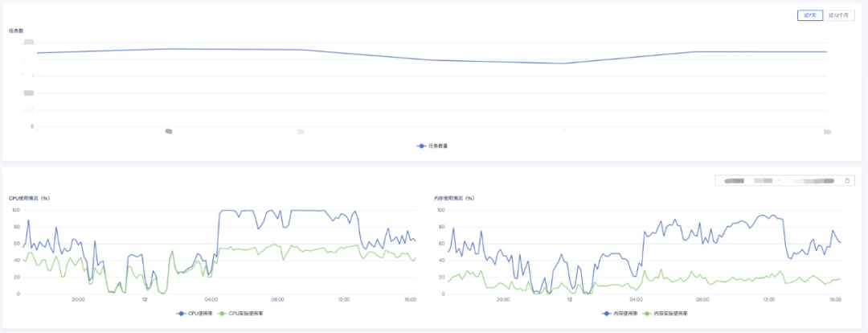Toggle the 任务数量 legend series
The width and height of the screenshot is (868, 333).
point(432,146)
